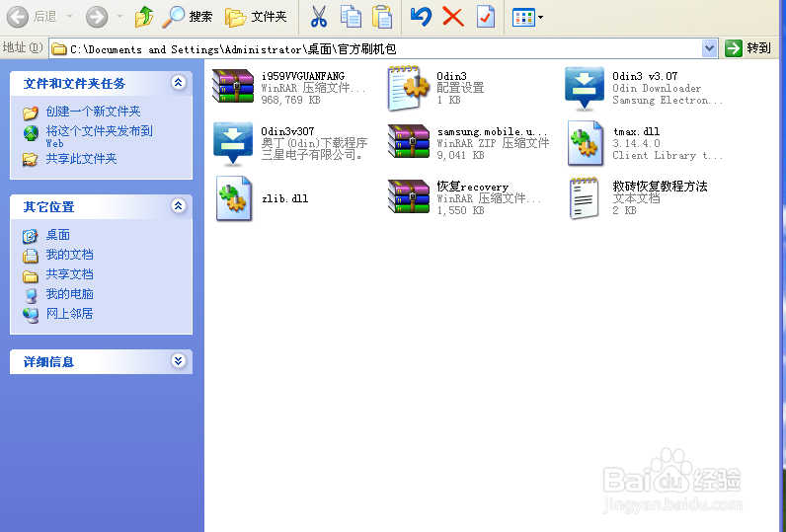Screen dimensions: 786x532
Task: Click the Odin3 v3.07 file name text
Action: (645, 76)
